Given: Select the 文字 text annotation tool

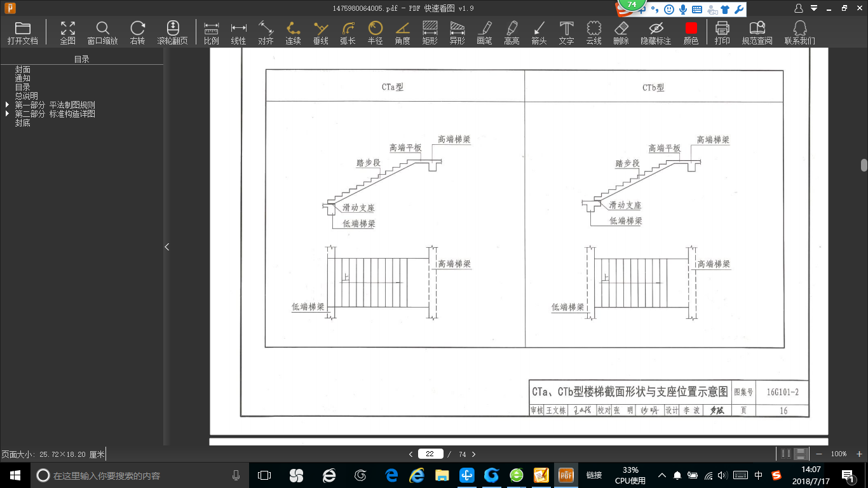Looking at the screenshot, I should [x=566, y=32].
